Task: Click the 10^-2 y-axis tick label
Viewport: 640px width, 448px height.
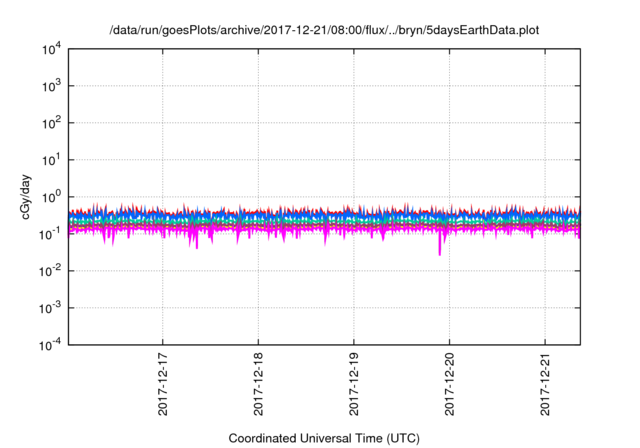Action: (x=50, y=271)
